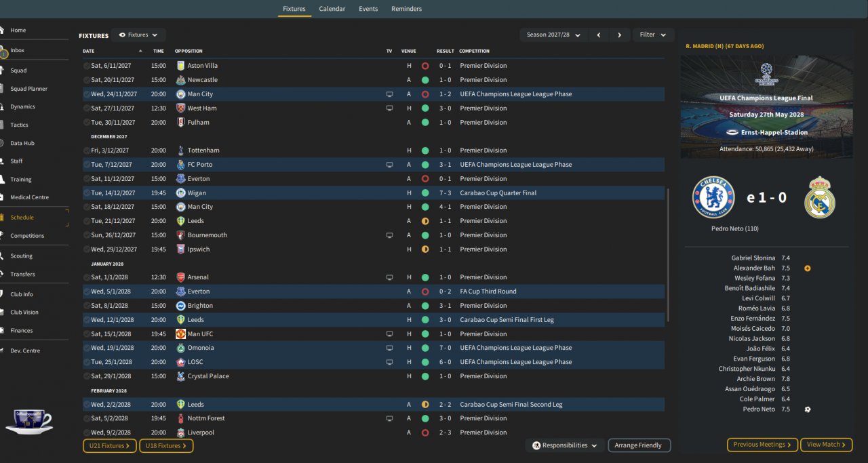Click the TV icon on the Arsenal row

pos(389,277)
